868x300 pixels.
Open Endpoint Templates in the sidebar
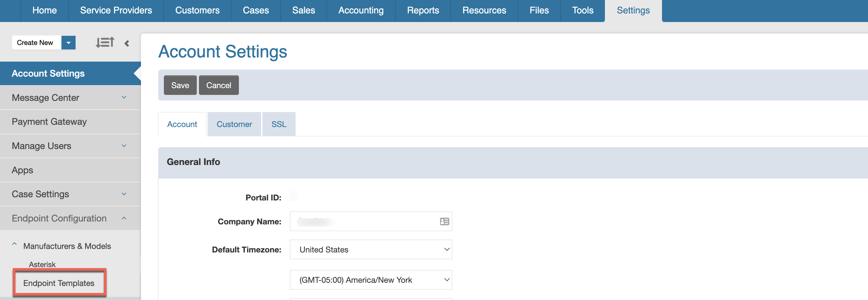59,283
